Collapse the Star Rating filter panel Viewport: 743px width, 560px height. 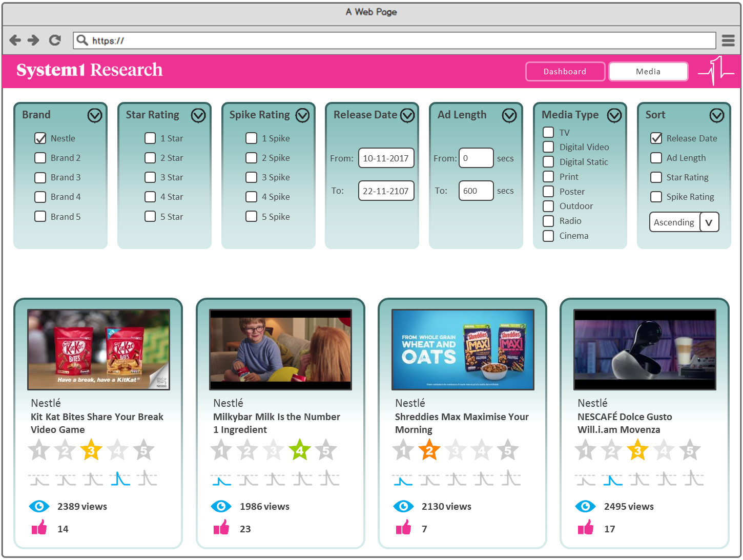coord(198,115)
